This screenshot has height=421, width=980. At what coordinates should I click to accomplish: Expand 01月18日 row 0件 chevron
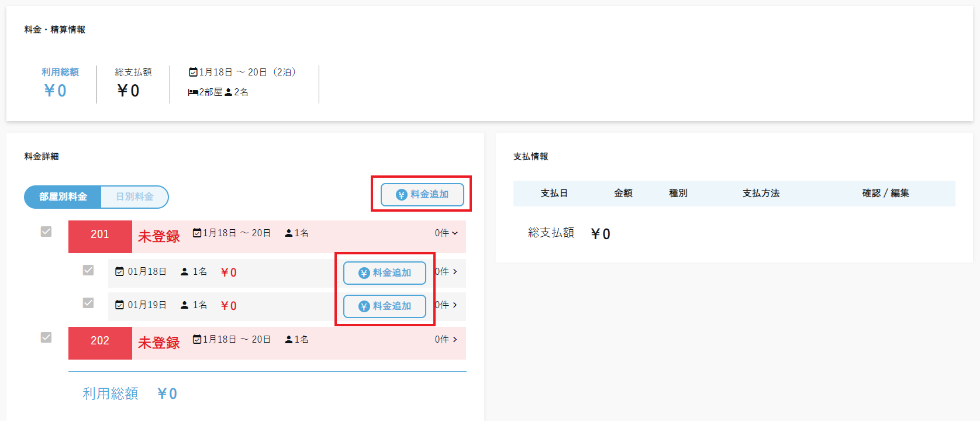tap(455, 272)
